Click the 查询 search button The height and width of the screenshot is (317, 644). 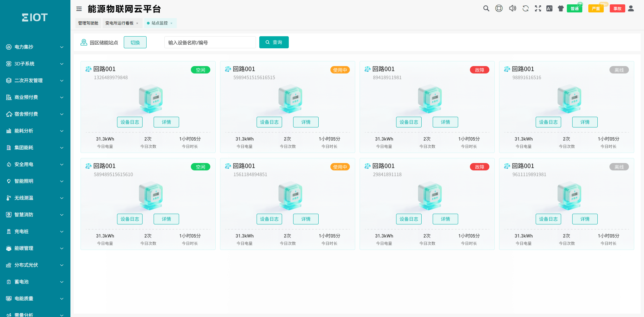click(x=274, y=43)
